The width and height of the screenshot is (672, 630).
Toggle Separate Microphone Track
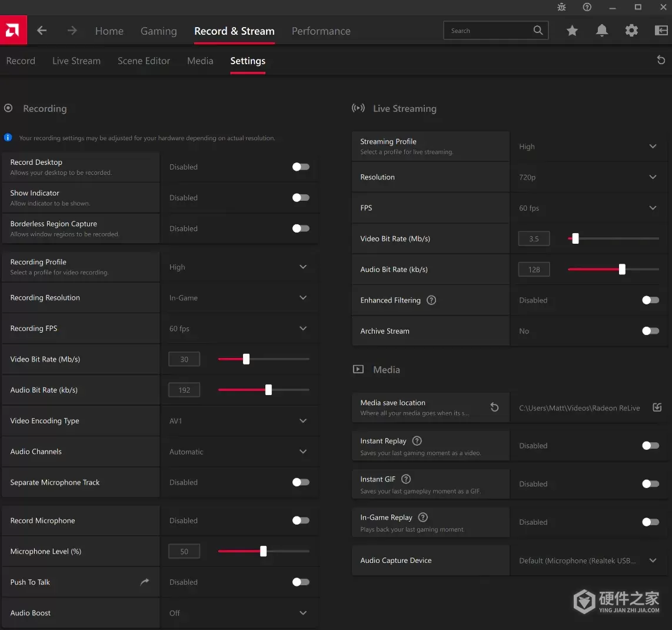click(301, 482)
